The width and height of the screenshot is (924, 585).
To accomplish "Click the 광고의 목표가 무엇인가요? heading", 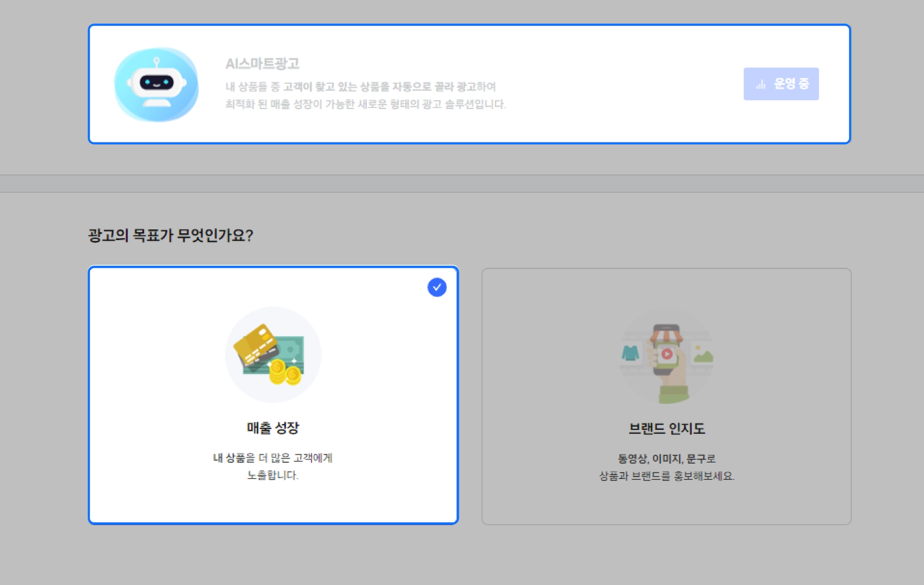I will coord(171,235).
